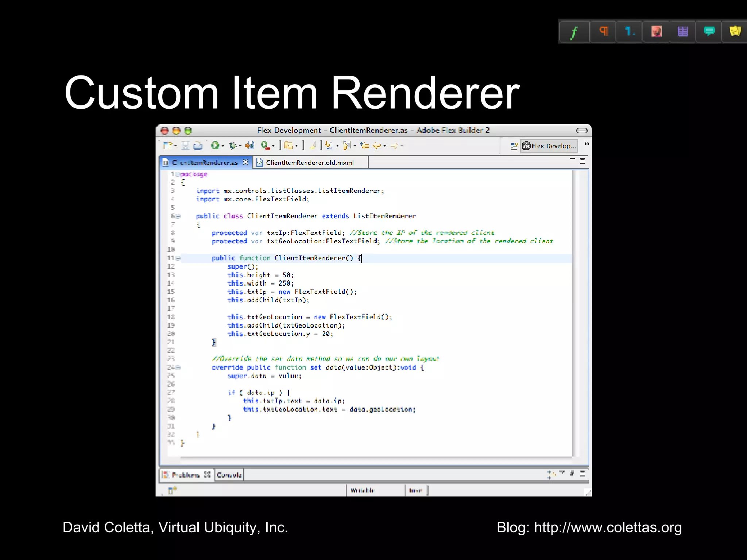The width and height of the screenshot is (747, 560).
Task: Switch to the Console tab
Action: tap(229, 475)
